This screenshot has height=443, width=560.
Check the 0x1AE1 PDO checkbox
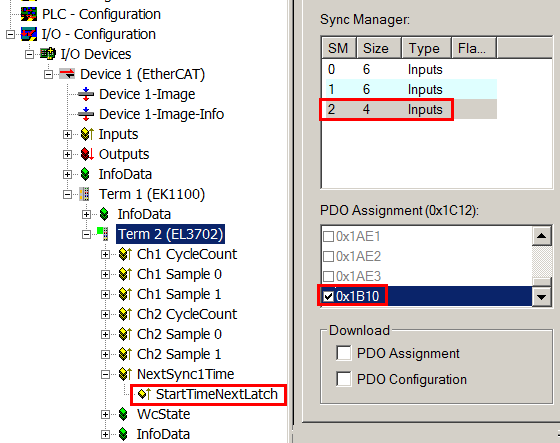click(328, 237)
